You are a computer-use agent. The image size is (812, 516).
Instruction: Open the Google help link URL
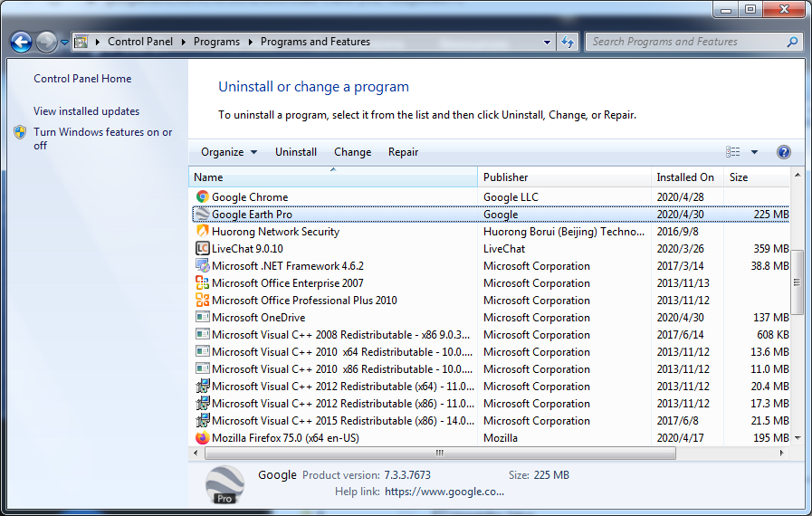tap(444, 492)
